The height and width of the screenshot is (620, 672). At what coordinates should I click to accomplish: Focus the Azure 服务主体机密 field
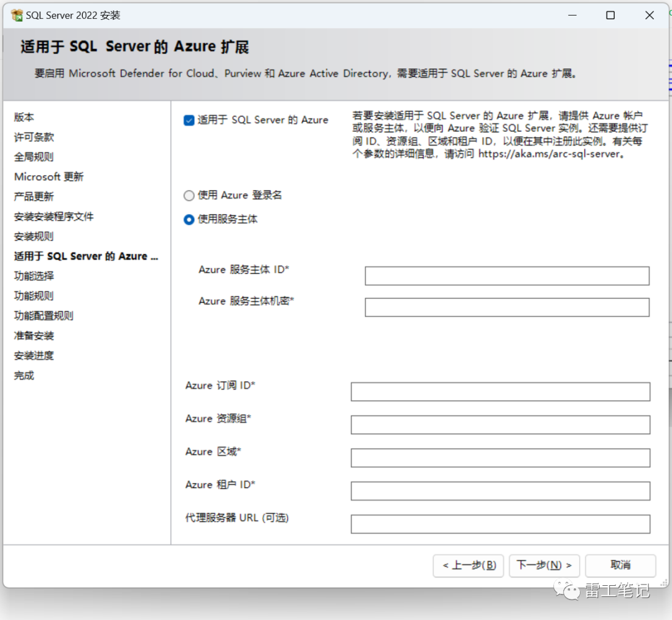tap(507, 307)
